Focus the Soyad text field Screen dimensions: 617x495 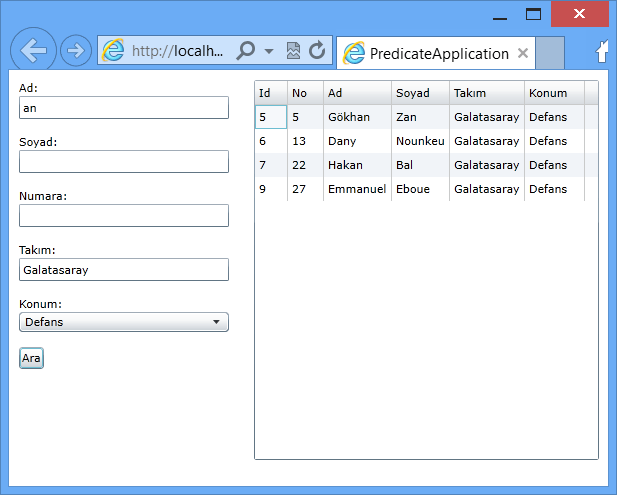pos(124,161)
